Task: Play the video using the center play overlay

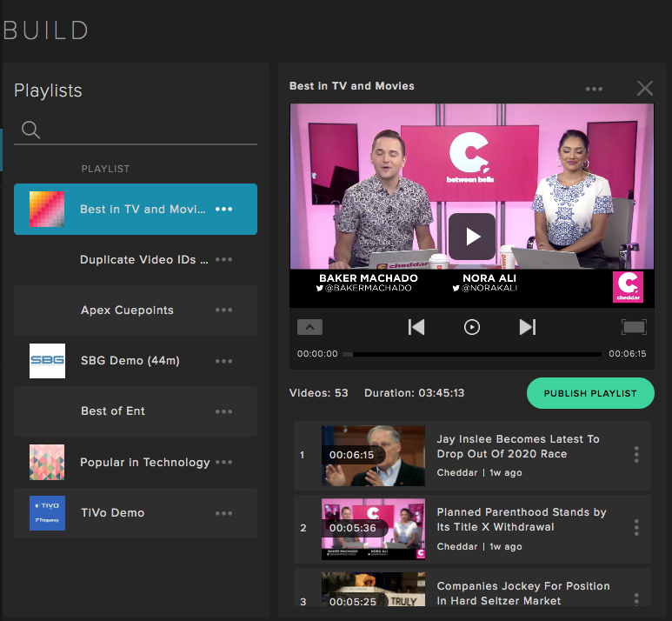Action: click(x=472, y=237)
